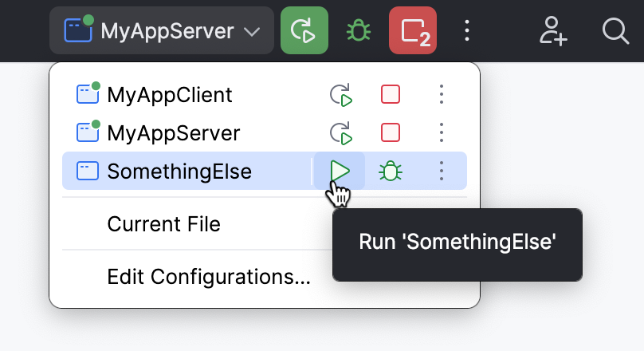The height and width of the screenshot is (351, 644).
Task: Click the Rerun MyAppServer toolbar button
Action: [304, 31]
